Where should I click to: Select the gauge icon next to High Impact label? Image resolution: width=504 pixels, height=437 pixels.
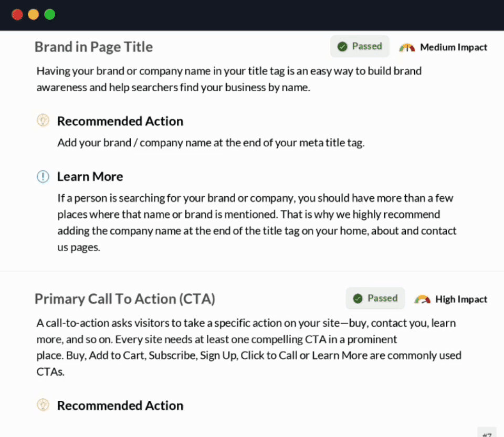tap(422, 299)
